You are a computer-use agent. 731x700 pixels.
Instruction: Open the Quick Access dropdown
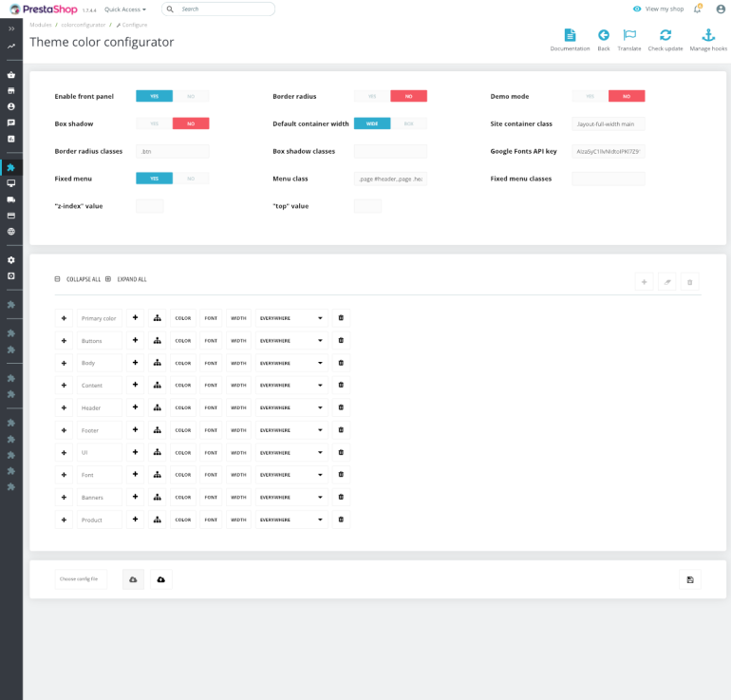[125, 9]
